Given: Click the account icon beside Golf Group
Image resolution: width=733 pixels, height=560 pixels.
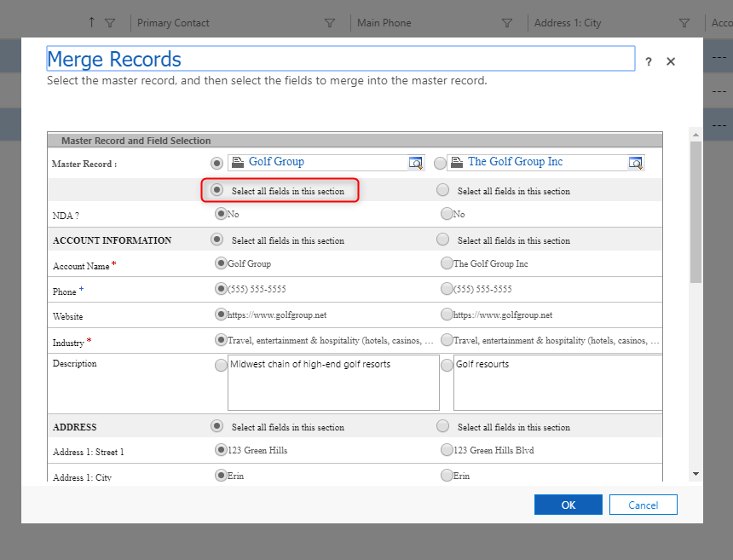Looking at the screenshot, I should coord(238,162).
